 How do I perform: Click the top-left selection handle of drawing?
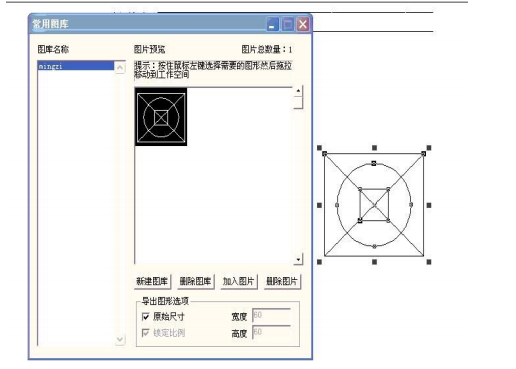[319, 148]
